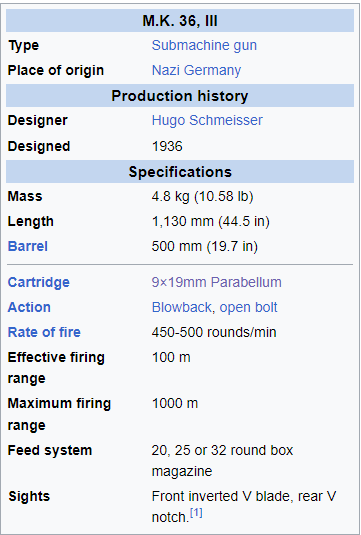Click the Specifications section header
Viewport: 361px width, 535px height.
point(180,172)
